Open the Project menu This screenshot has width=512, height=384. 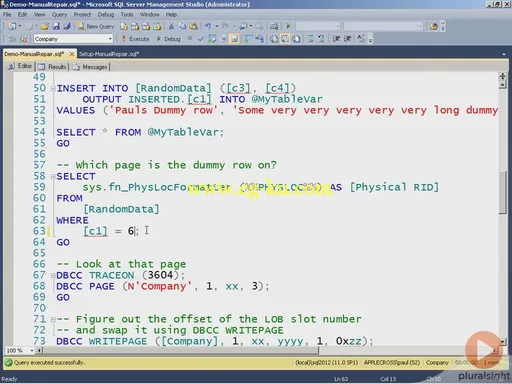tap(82, 15)
